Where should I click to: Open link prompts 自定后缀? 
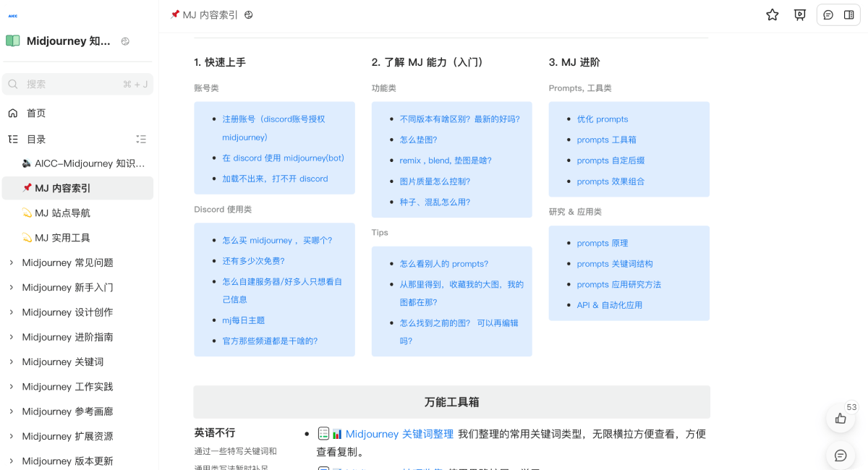(610, 161)
